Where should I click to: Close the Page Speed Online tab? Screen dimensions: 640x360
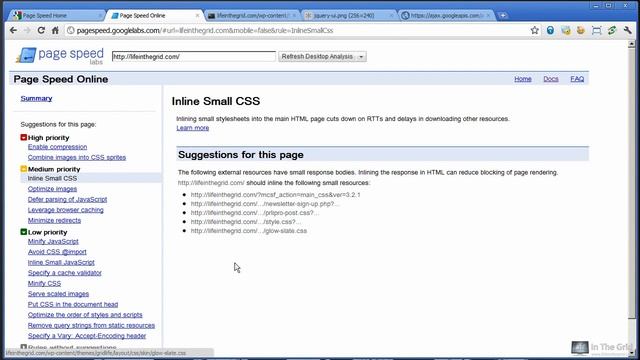click(x=198, y=16)
